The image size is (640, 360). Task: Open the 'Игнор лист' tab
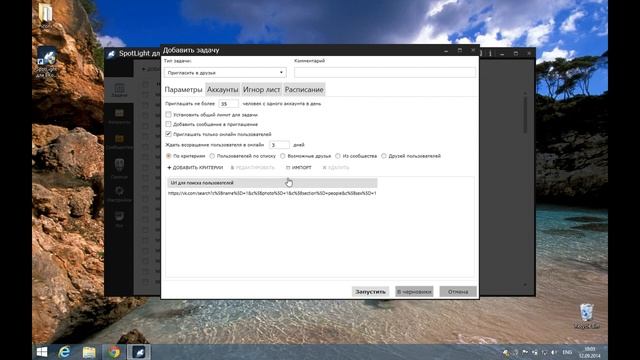pos(261,89)
